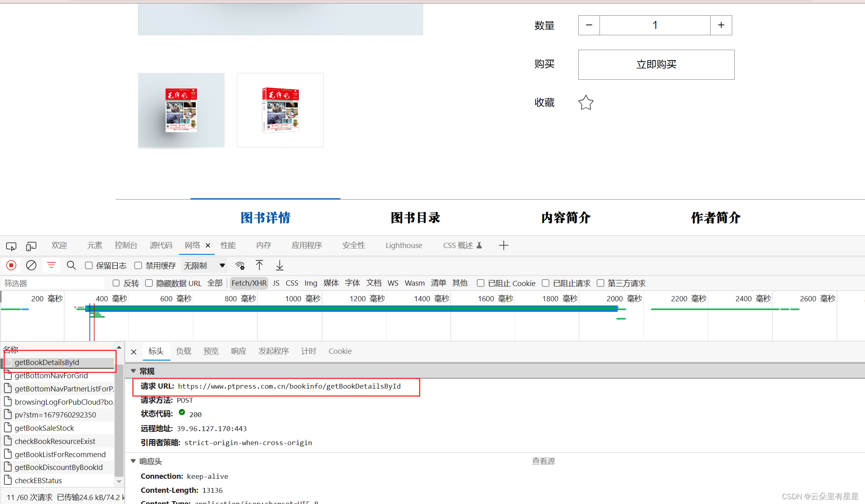Stop recording the network log
This screenshot has height=504, width=865.
pos(11,265)
